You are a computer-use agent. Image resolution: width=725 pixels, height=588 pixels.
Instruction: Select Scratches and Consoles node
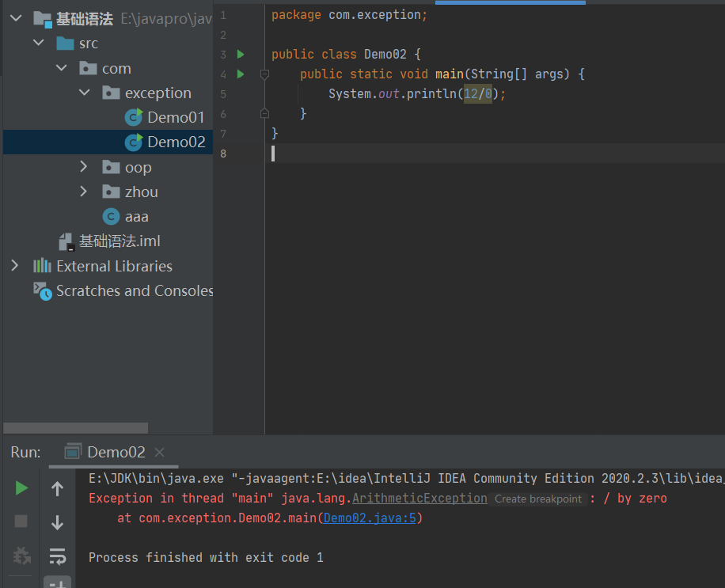coord(135,290)
